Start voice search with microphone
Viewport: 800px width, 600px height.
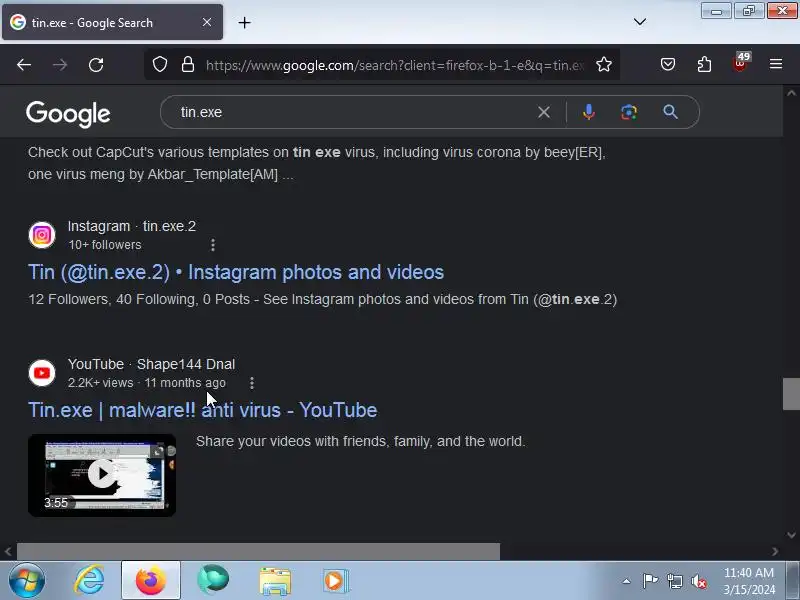pyautogui.click(x=588, y=112)
